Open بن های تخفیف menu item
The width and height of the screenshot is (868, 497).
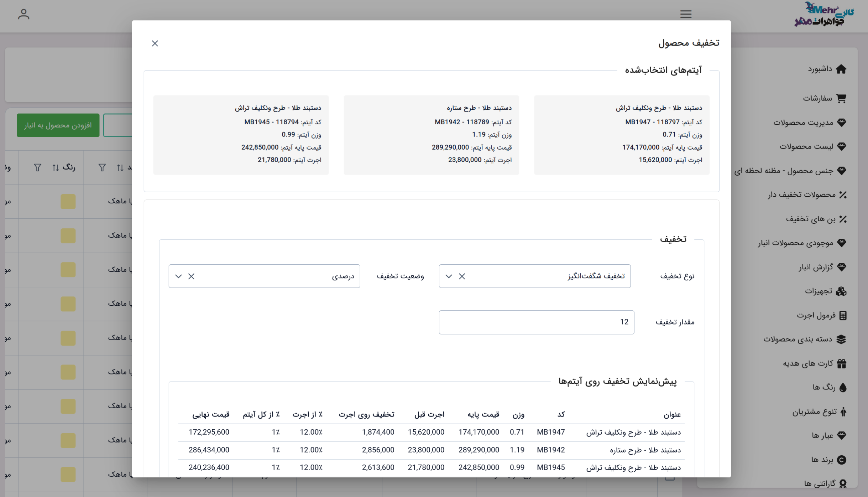click(x=811, y=219)
